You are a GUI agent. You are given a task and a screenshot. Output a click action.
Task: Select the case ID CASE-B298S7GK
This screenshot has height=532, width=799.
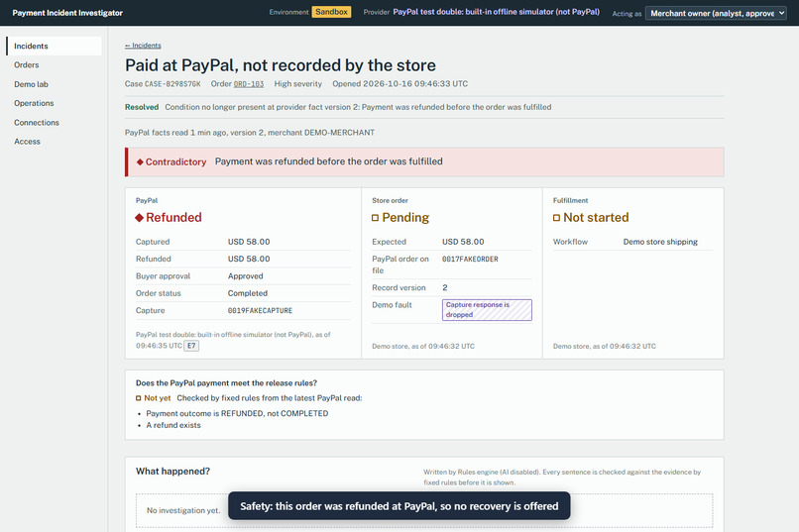click(172, 84)
